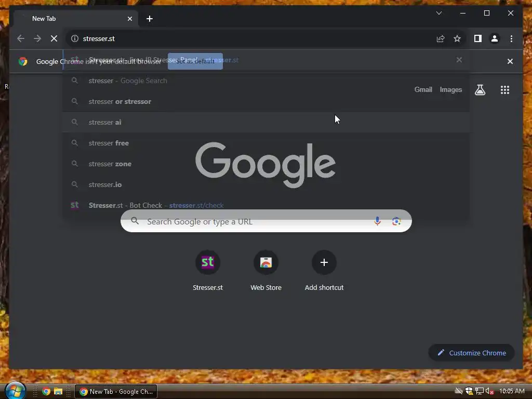This screenshot has width=532, height=399.
Task: Open network tray icon
Action: click(x=479, y=391)
